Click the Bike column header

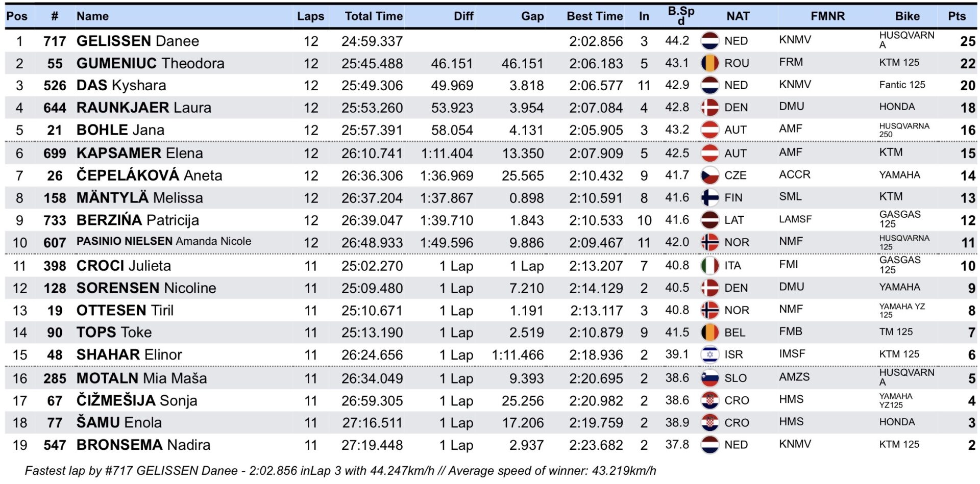[x=907, y=16]
